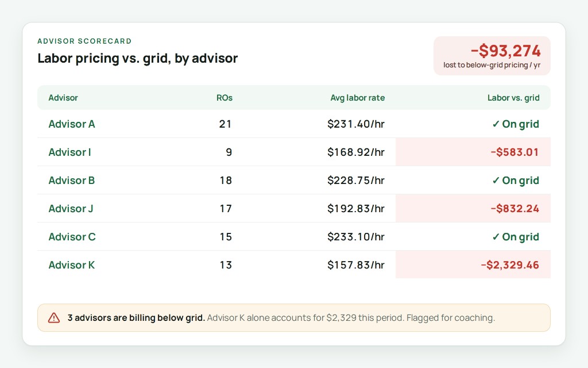Open the Advisor J name link
Image resolution: width=588 pixels, height=368 pixels.
tap(71, 208)
